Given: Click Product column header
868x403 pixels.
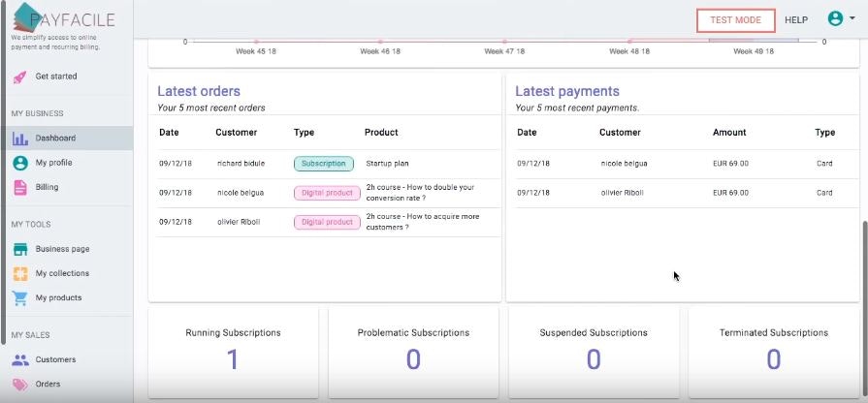Looking at the screenshot, I should pyautogui.click(x=381, y=132).
